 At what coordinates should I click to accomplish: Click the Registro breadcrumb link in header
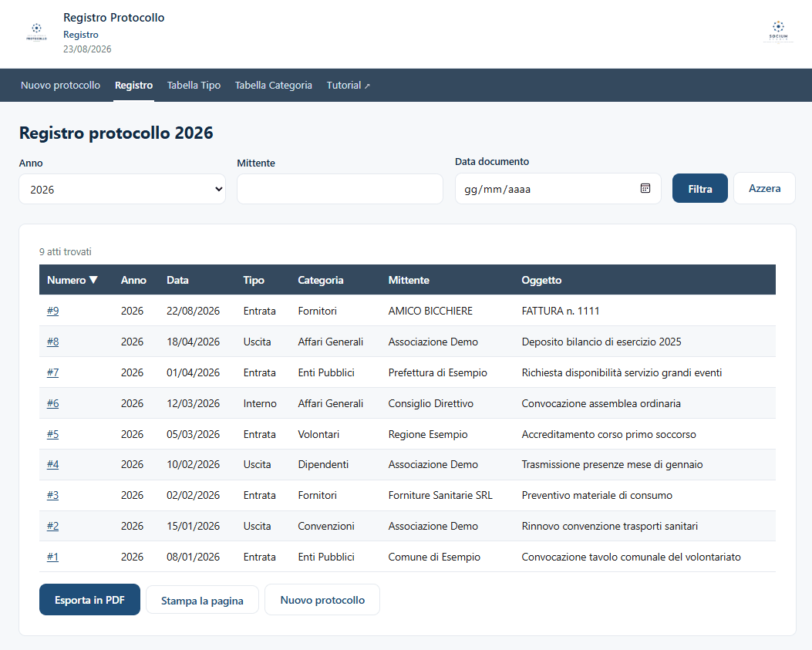(x=81, y=35)
